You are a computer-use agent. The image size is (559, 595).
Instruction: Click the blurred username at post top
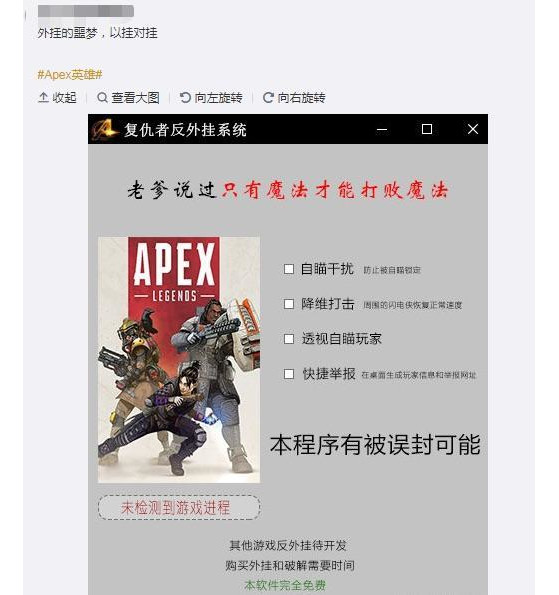click(x=86, y=11)
